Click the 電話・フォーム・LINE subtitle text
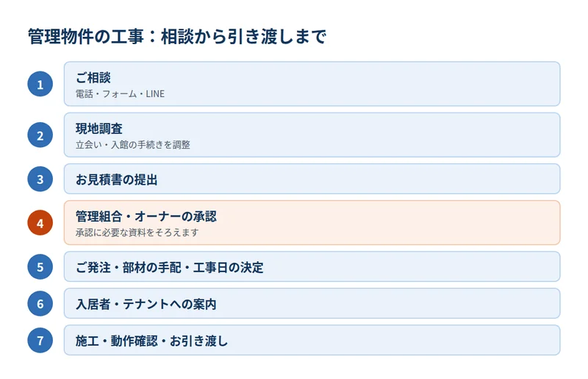Screen dimensions: 588x379 [x=120, y=94]
